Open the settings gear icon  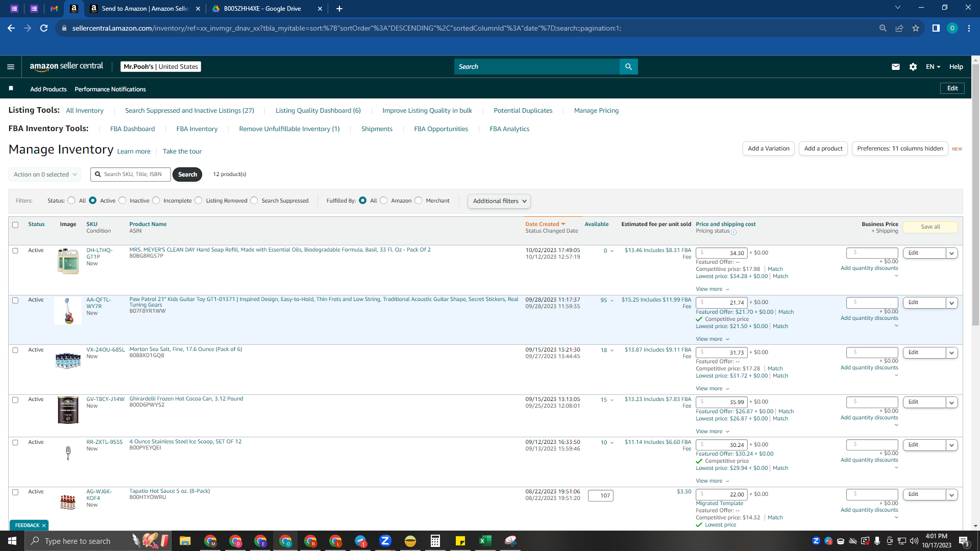pyautogui.click(x=913, y=67)
